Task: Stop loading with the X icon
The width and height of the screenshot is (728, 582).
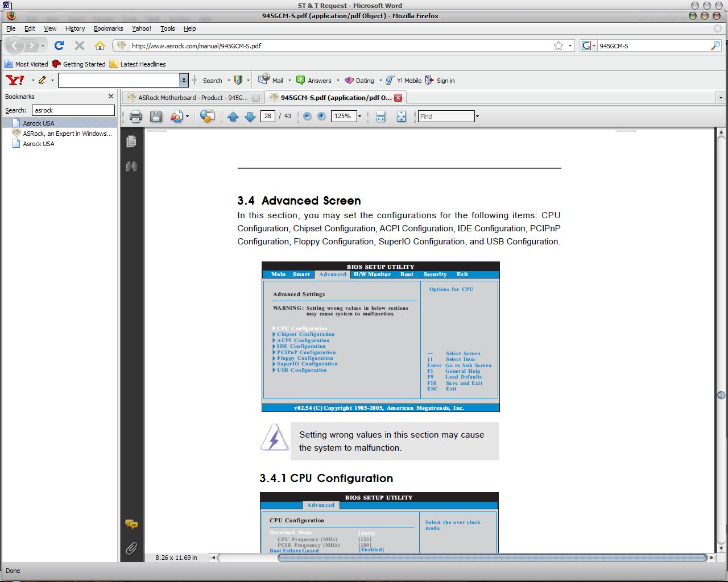Action: tap(80, 45)
